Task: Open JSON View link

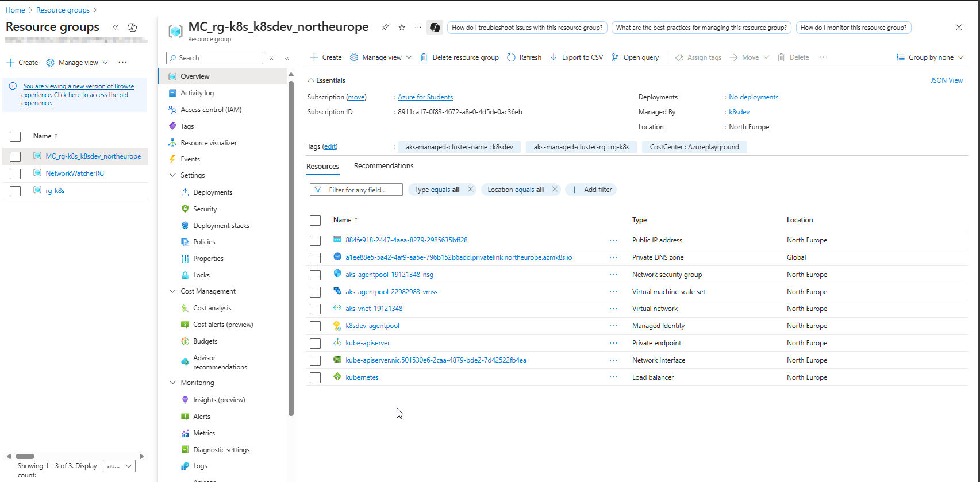Action: (x=947, y=80)
